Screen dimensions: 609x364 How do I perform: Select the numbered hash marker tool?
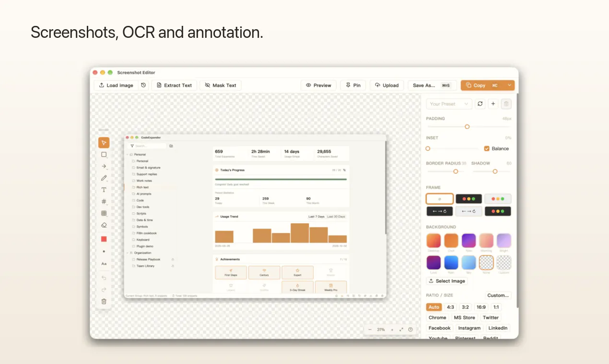point(104,202)
